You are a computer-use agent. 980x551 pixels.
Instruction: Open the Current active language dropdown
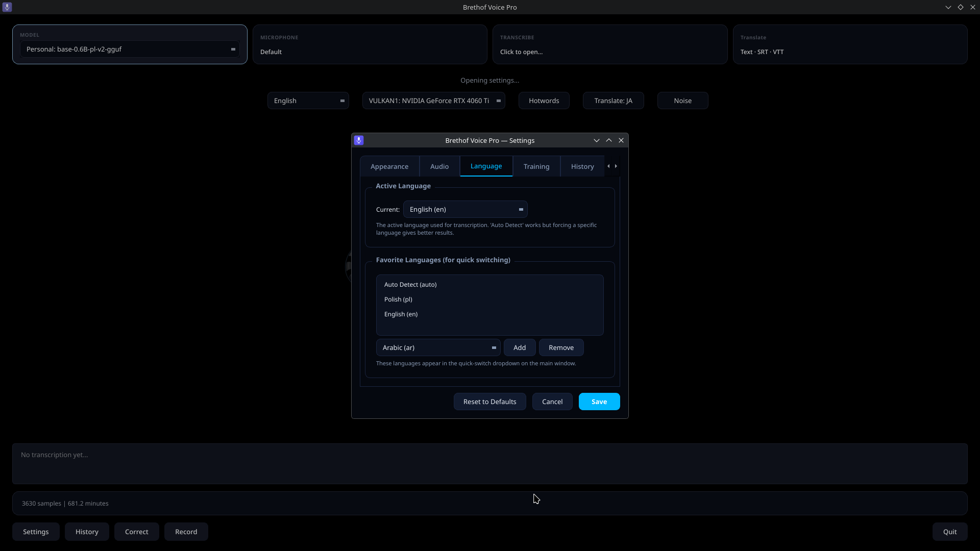[x=465, y=209]
